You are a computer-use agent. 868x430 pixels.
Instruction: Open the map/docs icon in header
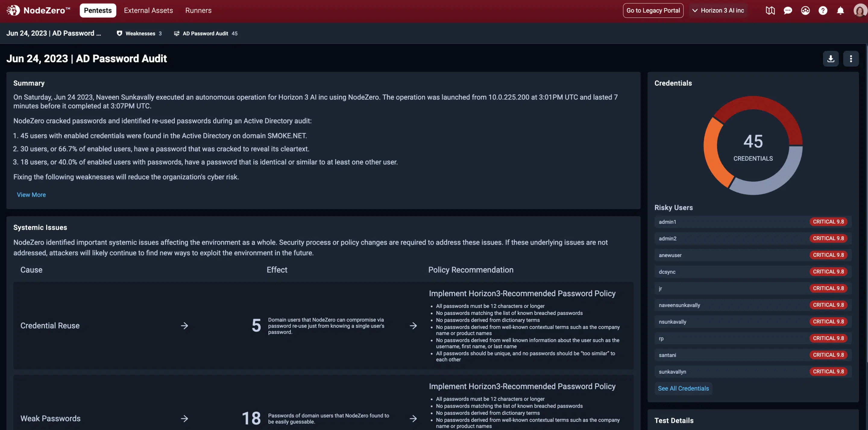(770, 11)
